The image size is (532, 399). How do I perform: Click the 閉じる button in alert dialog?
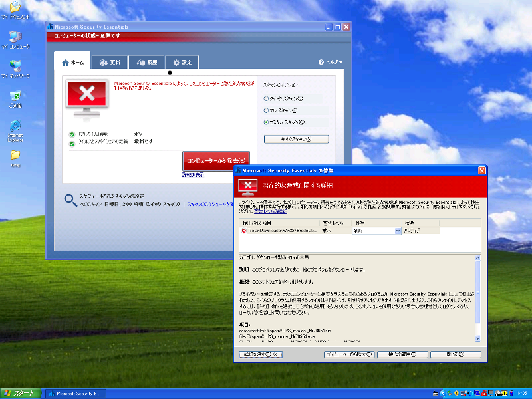[x=456, y=354]
